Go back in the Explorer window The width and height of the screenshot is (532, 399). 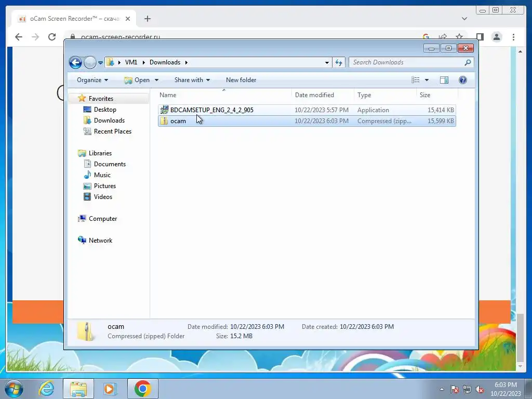[x=75, y=62]
